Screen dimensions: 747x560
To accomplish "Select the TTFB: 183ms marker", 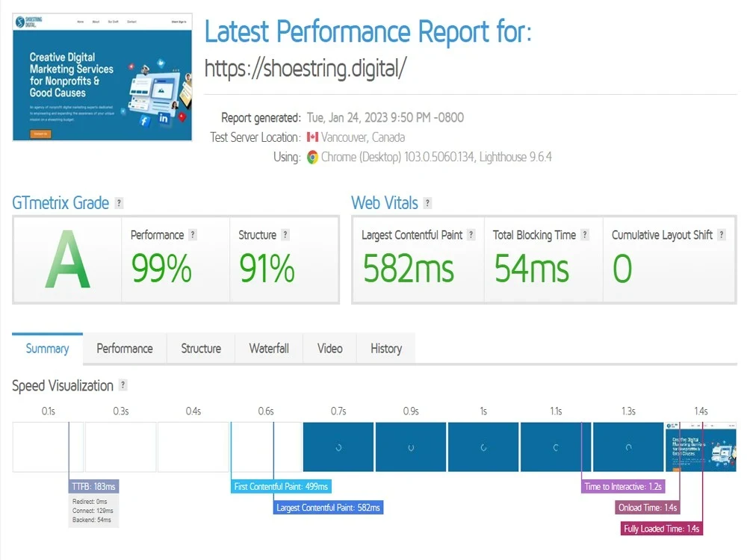I will click(94, 487).
